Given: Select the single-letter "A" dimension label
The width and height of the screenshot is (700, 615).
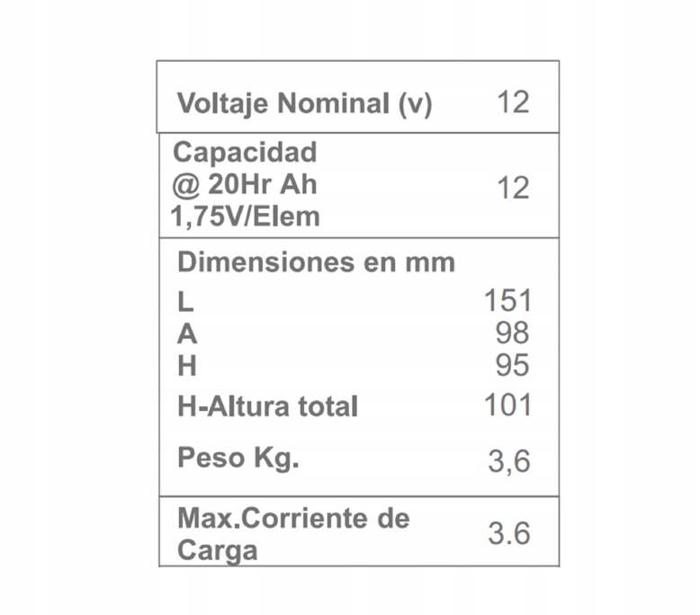Looking at the screenshot, I should point(187,334).
